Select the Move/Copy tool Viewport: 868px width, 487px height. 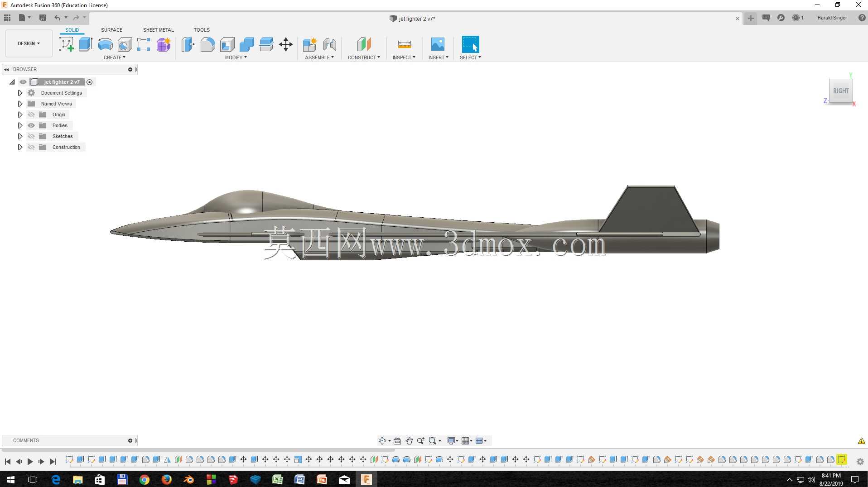(286, 44)
